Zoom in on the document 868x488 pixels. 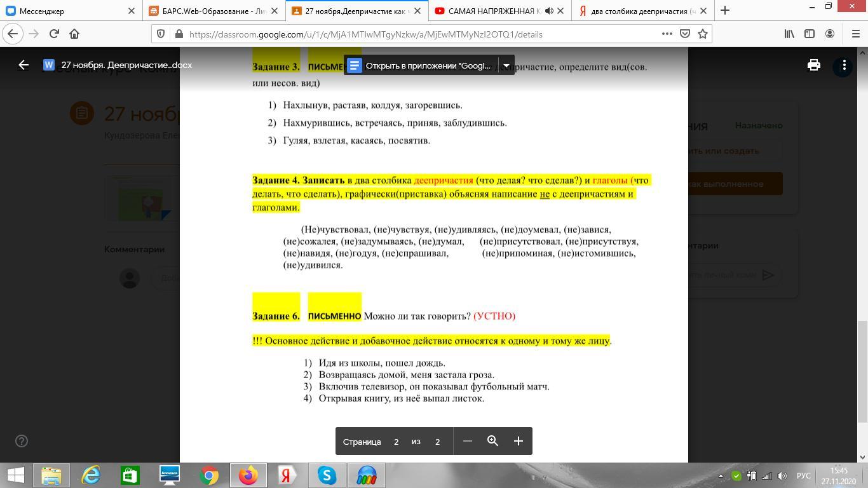(x=519, y=441)
